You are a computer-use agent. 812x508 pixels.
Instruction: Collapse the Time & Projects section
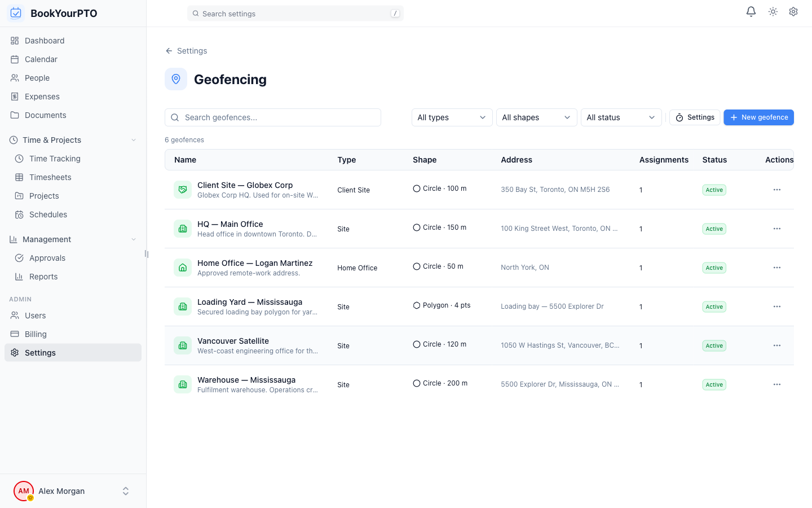(x=133, y=139)
